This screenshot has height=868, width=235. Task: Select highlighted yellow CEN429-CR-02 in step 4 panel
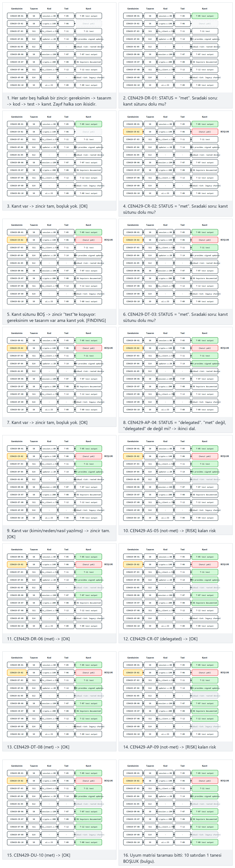[x=133, y=132]
